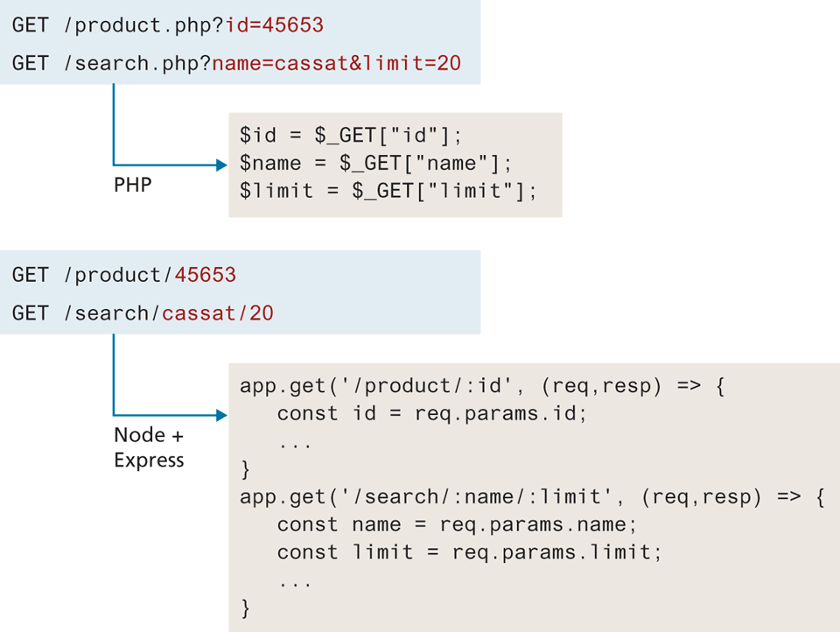Click the red id=45653 query string
Viewport: 840px width, 632px height.
274,25
